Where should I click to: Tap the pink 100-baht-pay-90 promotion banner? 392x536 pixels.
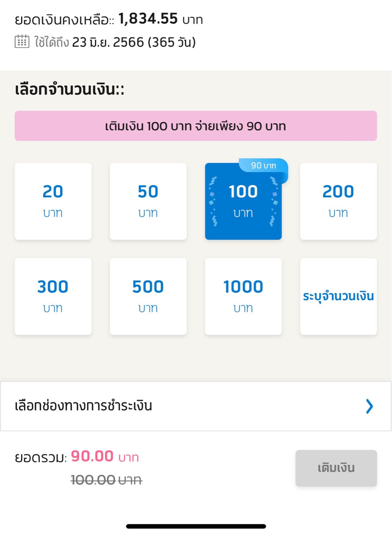(x=196, y=126)
